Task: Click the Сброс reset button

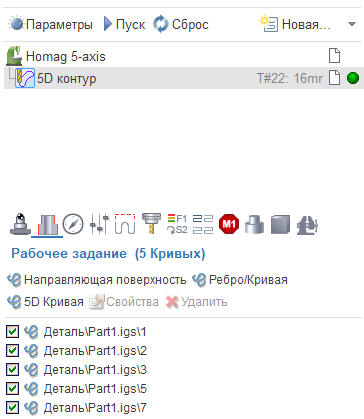Action: (x=181, y=24)
